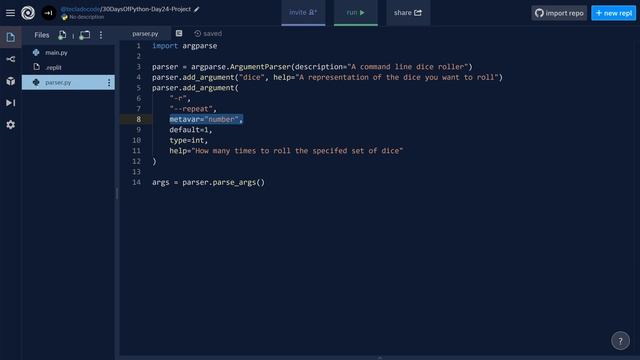The width and height of the screenshot is (640, 360).
Task: Click the "-r" string in code
Action: coord(178,98)
